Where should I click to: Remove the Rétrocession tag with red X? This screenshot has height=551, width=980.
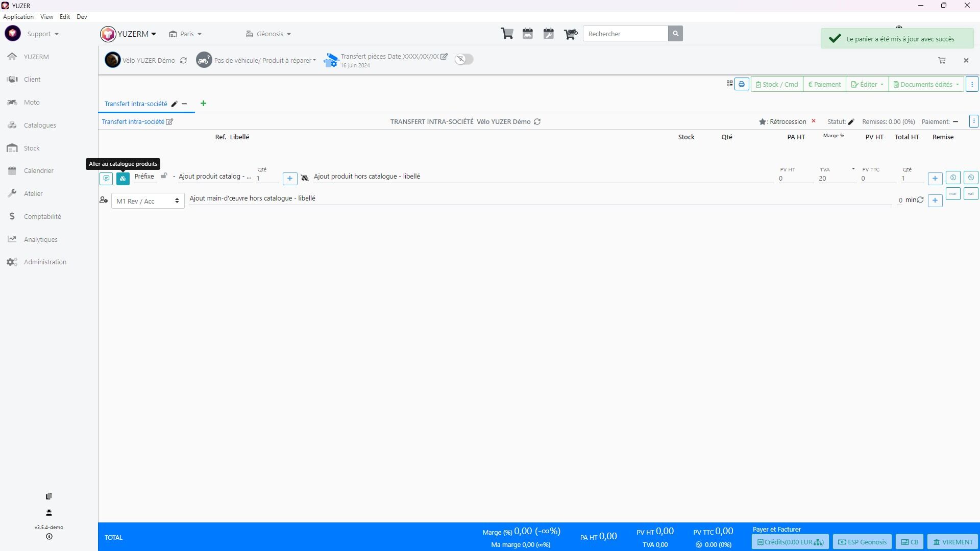(x=814, y=121)
